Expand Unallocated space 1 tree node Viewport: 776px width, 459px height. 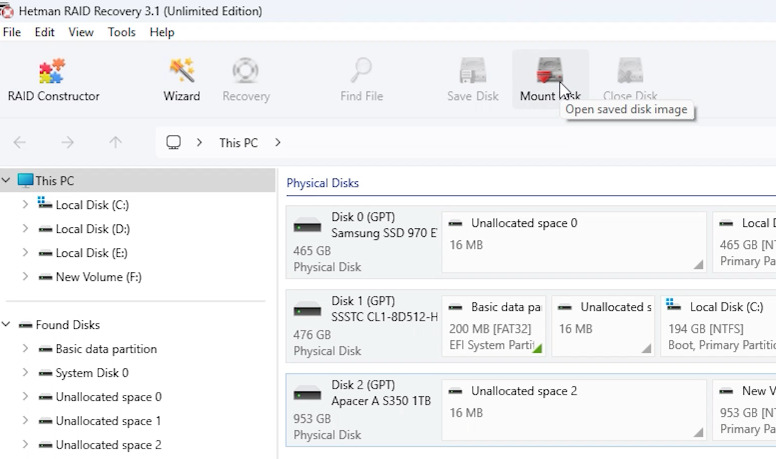click(x=25, y=420)
